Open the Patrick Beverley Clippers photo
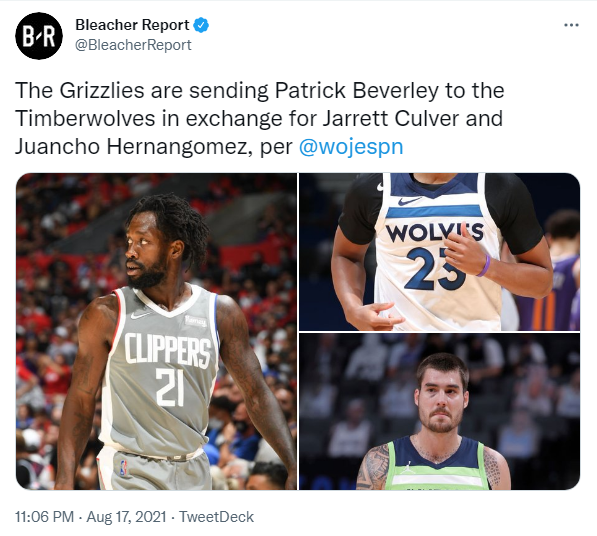The image size is (597, 536). pos(156,331)
